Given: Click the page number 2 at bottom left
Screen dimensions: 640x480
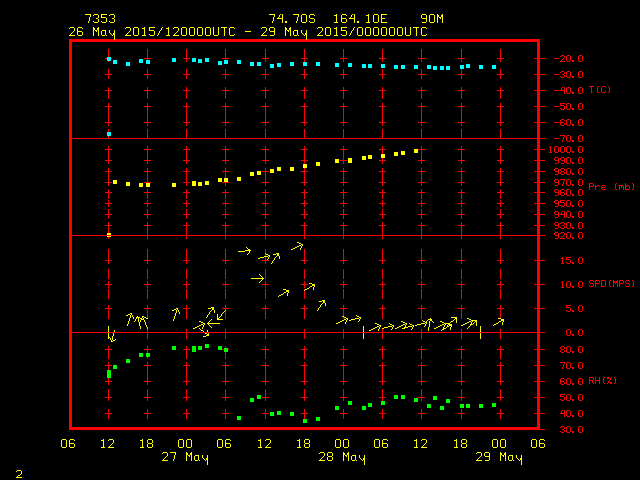Looking at the screenshot, I should 19,474.
